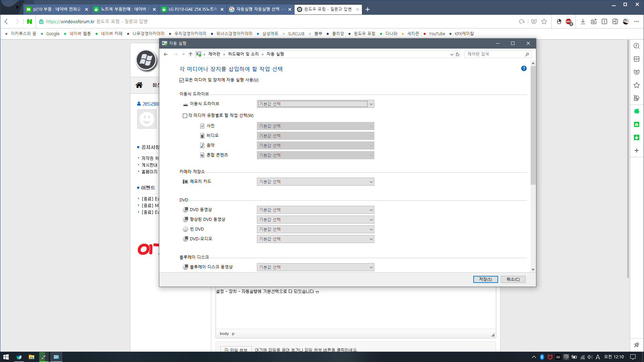Viewport: 644px width, 362px height.
Task: Click the Windows forum logo
Action: tap(146, 60)
